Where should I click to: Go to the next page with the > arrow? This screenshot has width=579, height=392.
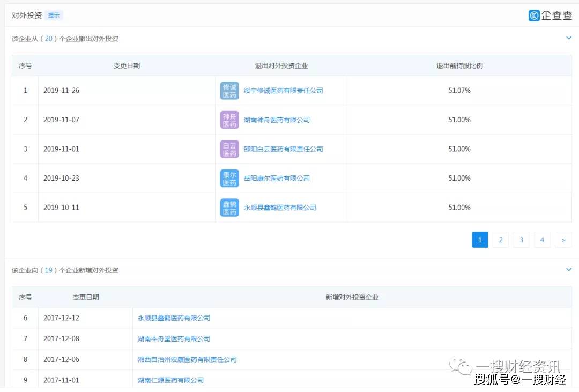pos(563,240)
